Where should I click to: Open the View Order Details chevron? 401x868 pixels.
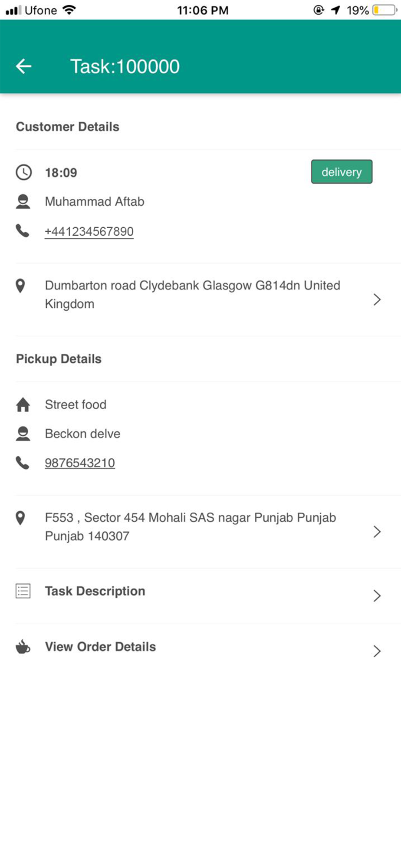[x=377, y=651]
